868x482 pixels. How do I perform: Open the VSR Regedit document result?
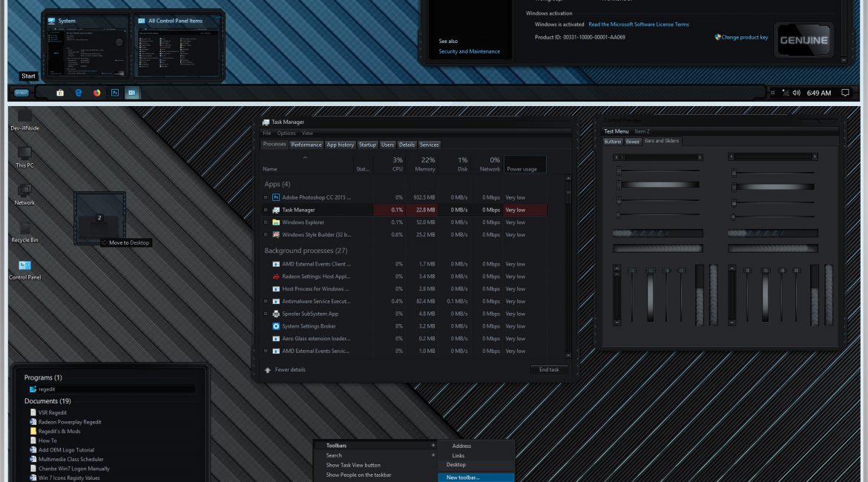point(52,413)
